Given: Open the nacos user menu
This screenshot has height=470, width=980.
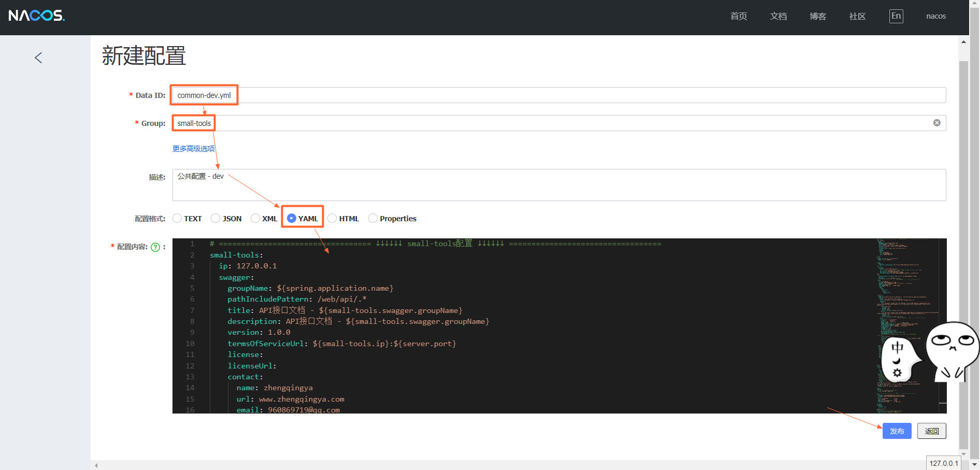Looking at the screenshot, I should coord(936,16).
